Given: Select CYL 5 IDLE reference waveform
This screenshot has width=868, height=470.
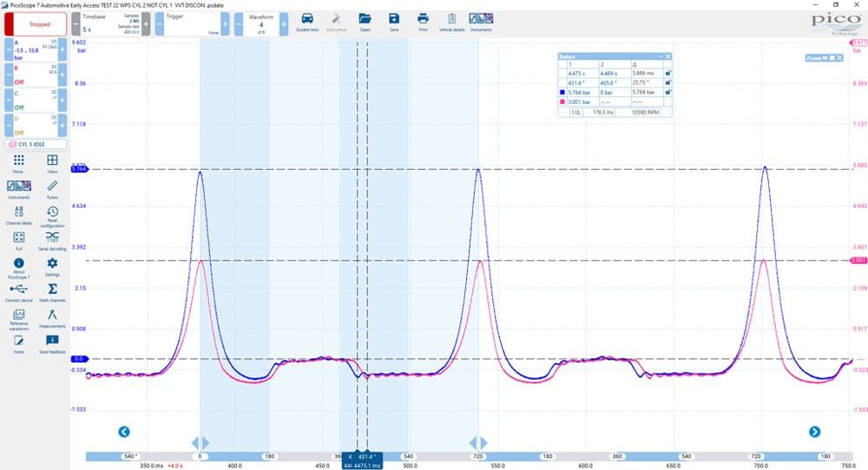Looking at the screenshot, I should 36,144.
